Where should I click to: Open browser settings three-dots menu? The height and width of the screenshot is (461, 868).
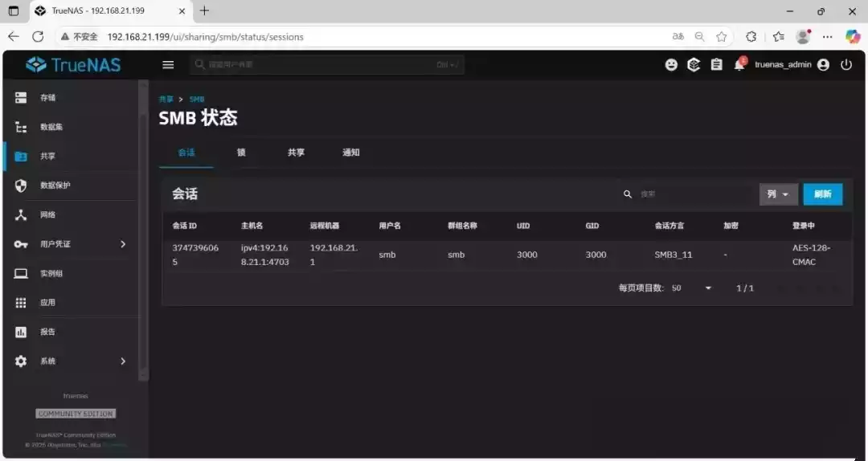[828, 36]
